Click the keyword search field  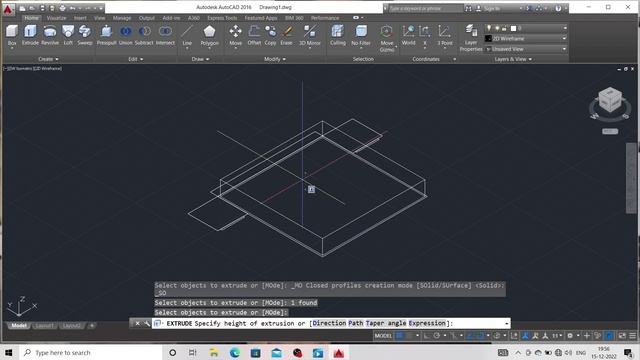(425, 8)
